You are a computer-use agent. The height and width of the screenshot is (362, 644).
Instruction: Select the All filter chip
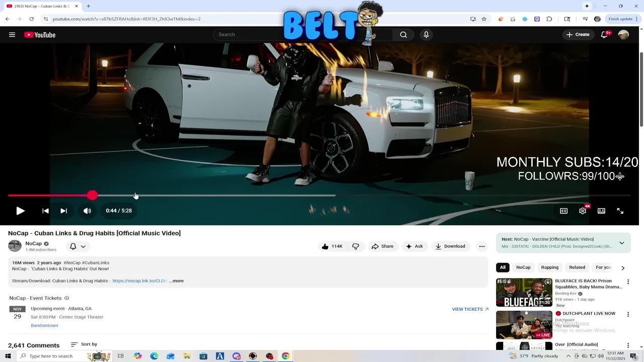click(503, 267)
